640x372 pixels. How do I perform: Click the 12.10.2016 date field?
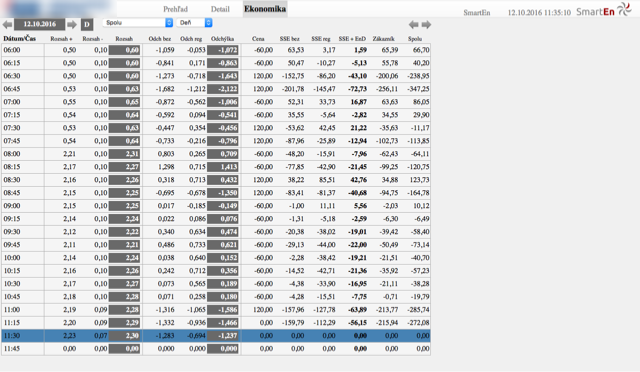point(40,25)
